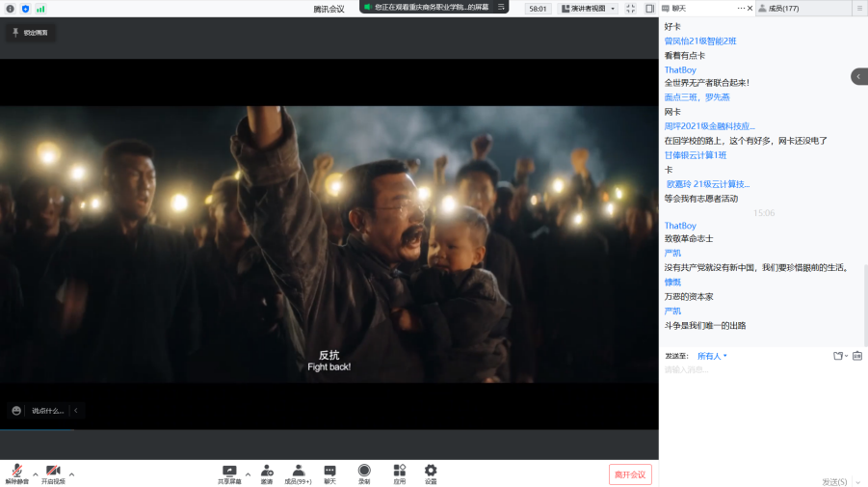Start recording the meeting

coord(364,471)
